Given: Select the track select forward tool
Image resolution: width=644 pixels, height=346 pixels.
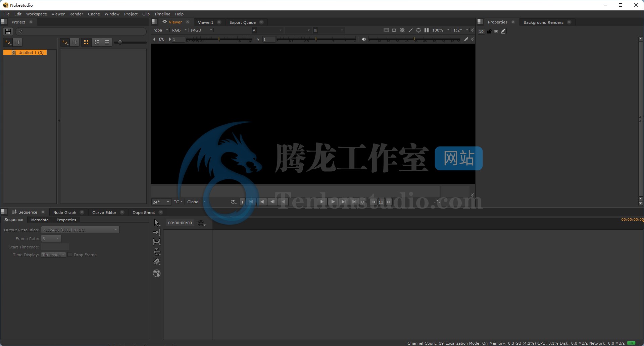Looking at the screenshot, I should pos(156,232).
